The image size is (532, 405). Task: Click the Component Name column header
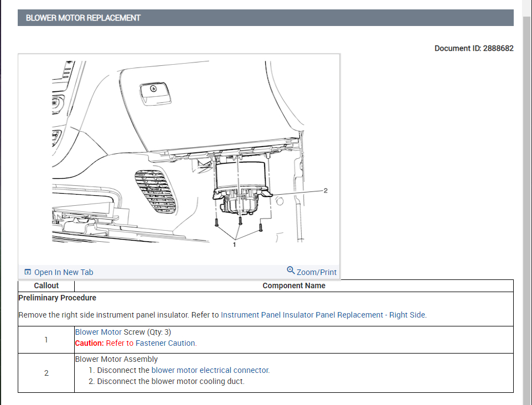click(293, 285)
